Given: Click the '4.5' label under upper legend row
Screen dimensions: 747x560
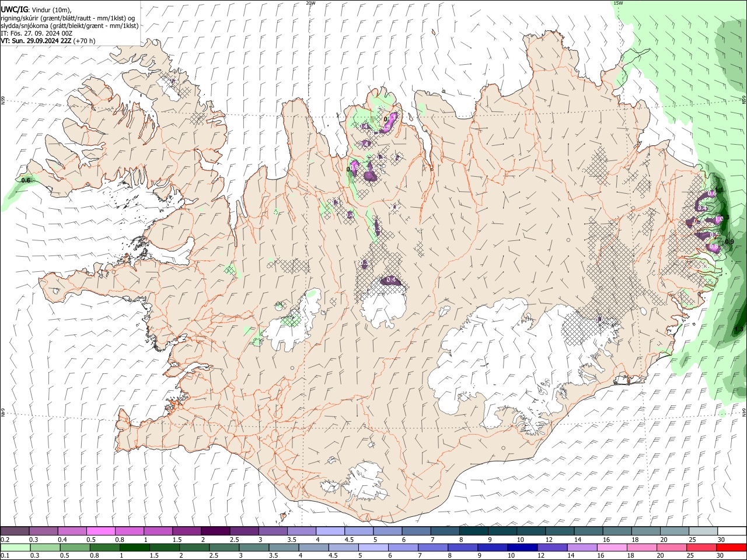Looking at the screenshot, I should point(349,540).
